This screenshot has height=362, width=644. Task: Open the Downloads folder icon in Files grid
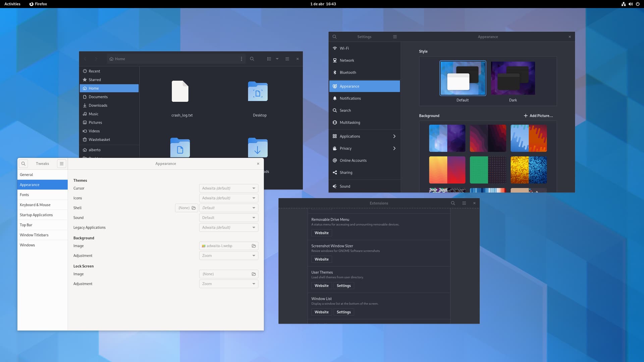258,147
